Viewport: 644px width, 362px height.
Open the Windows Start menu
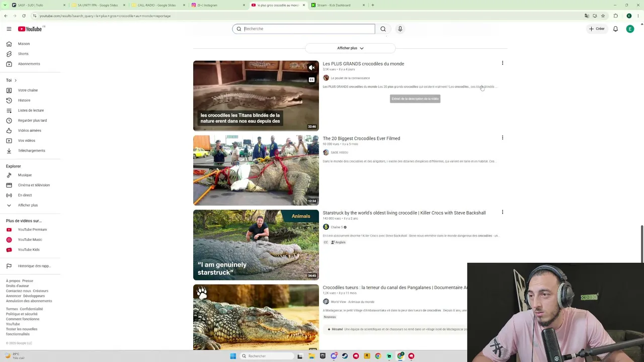coord(233,356)
